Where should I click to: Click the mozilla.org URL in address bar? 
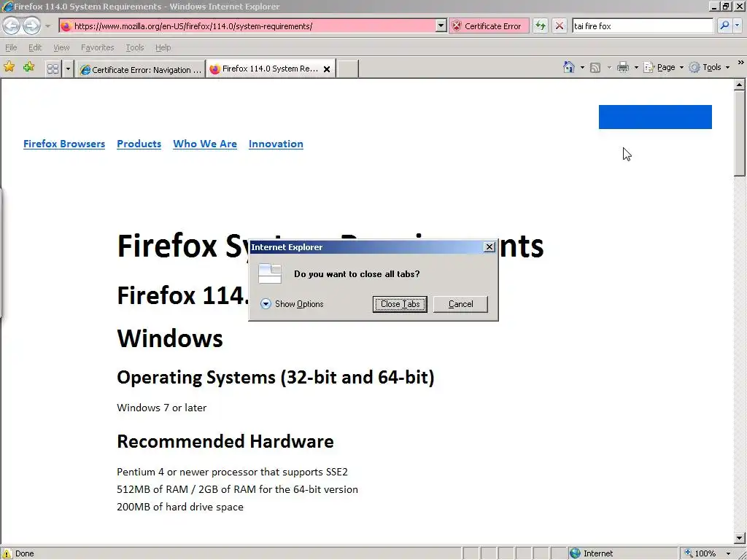coord(193,26)
